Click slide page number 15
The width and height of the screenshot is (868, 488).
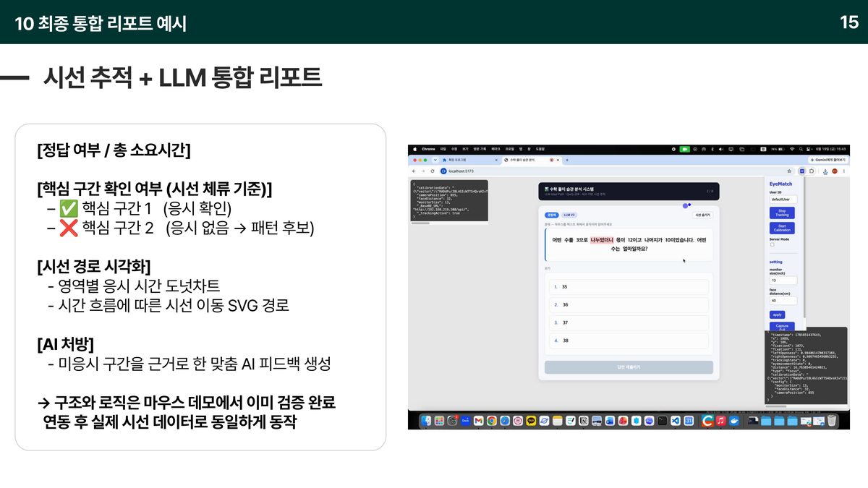848,22
